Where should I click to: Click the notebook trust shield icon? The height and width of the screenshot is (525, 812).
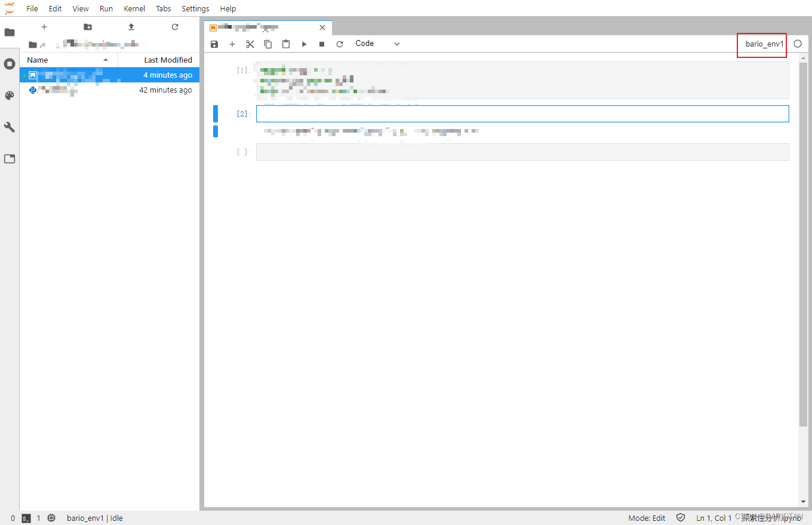coord(681,518)
